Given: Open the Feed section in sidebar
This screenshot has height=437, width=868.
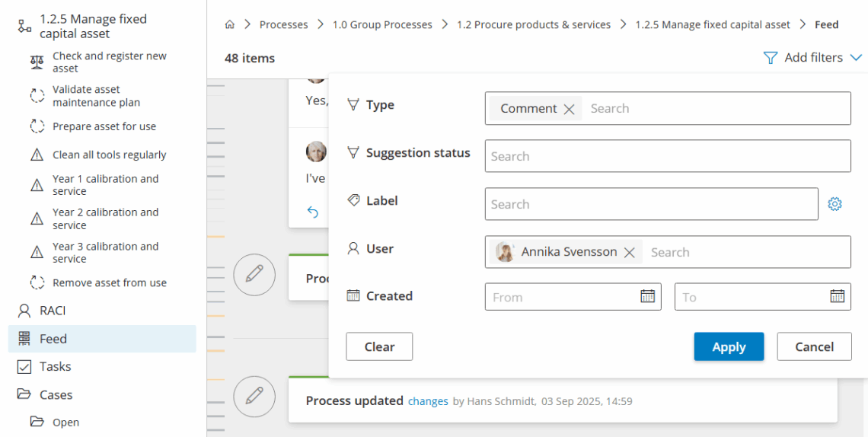Looking at the screenshot, I should [53, 339].
